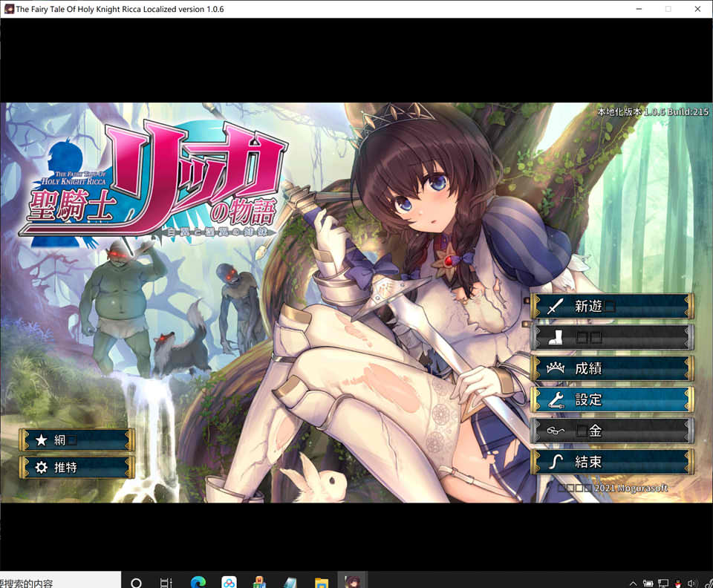The image size is (713, 588).
Task: Select the glasses icon menu entry
Action: (612, 431)
